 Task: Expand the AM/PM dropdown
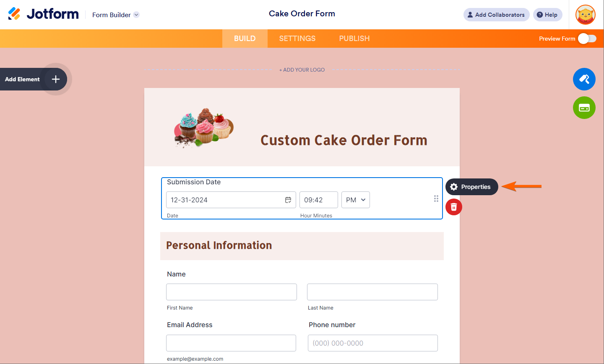tap(356, 200)
